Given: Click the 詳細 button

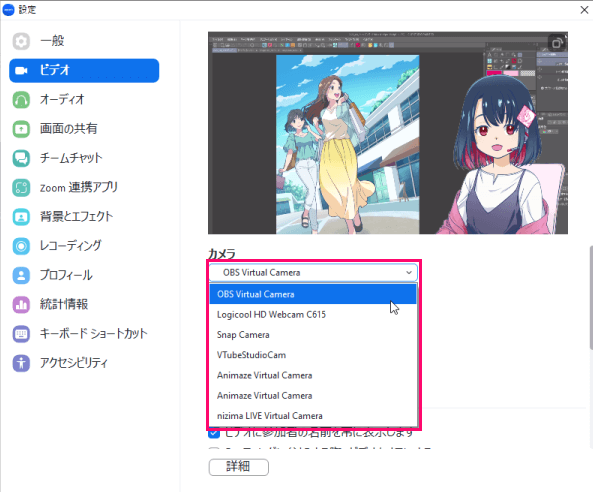Looking at the screenshot, I should [x=239, y=467].
